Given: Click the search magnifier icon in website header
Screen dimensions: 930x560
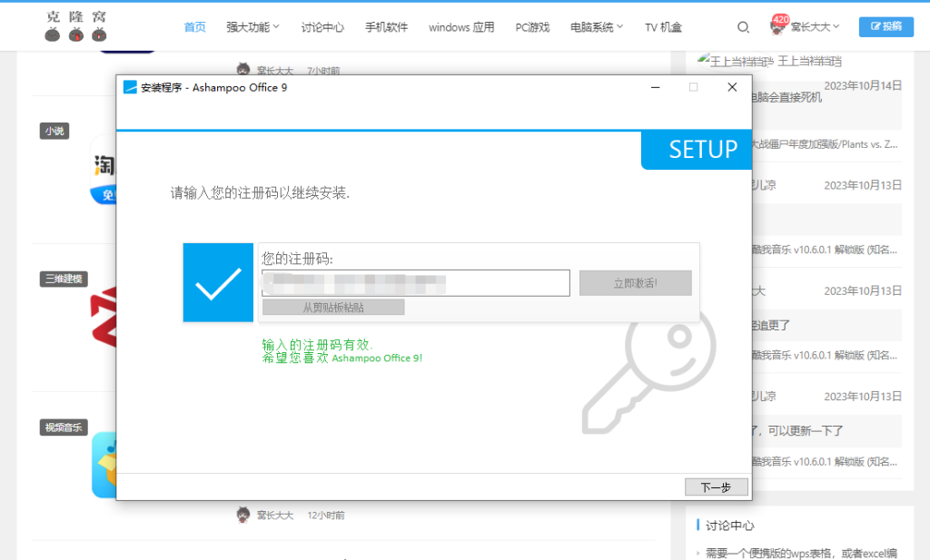Looking at the screenshot, I should pyautogui.click(x=743, y=27).
